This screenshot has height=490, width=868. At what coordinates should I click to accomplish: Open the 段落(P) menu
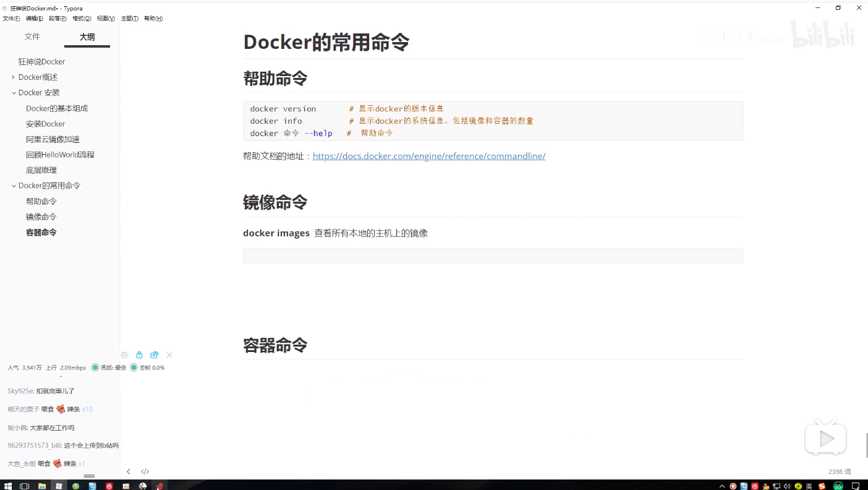(57, 19)
